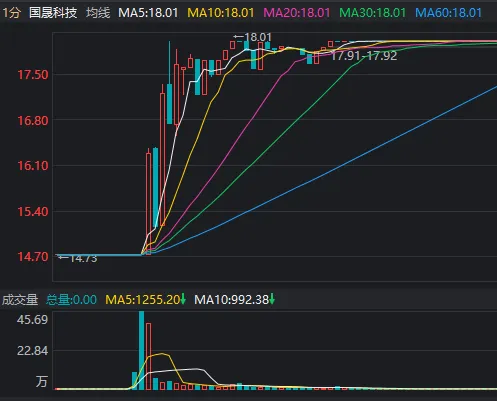497x401 pixels.
Task: Click the 1分 period label
Action: [12, 13]
